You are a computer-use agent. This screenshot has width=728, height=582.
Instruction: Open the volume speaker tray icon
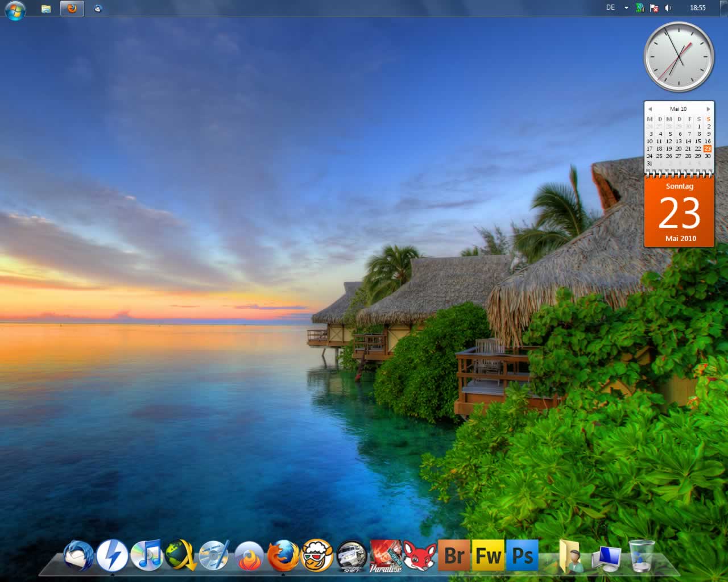click(668, 8)
